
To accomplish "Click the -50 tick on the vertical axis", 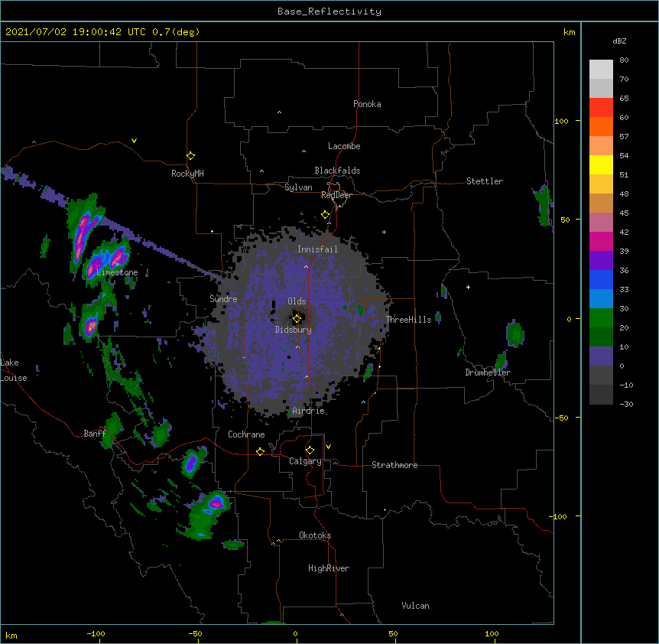I will point(561,418).
